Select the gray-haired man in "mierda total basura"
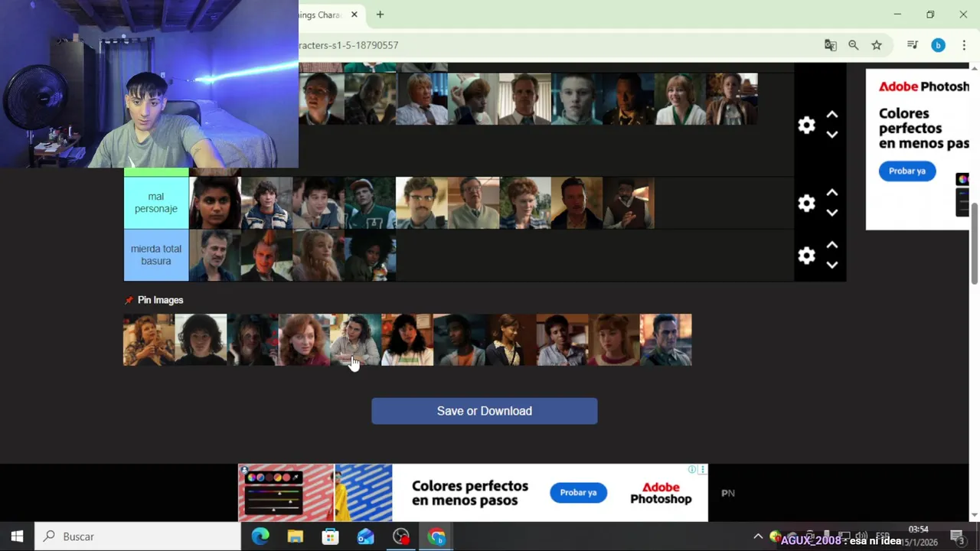 click(x=214, y=255)
